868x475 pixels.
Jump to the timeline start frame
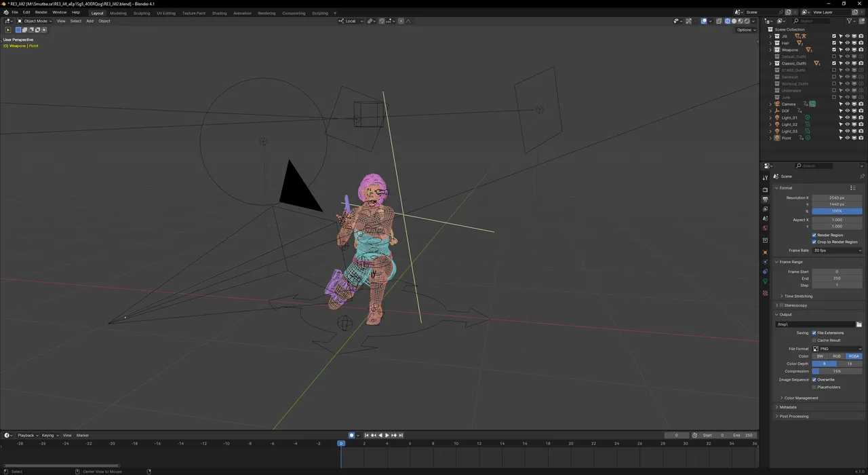tap(366, 435)
